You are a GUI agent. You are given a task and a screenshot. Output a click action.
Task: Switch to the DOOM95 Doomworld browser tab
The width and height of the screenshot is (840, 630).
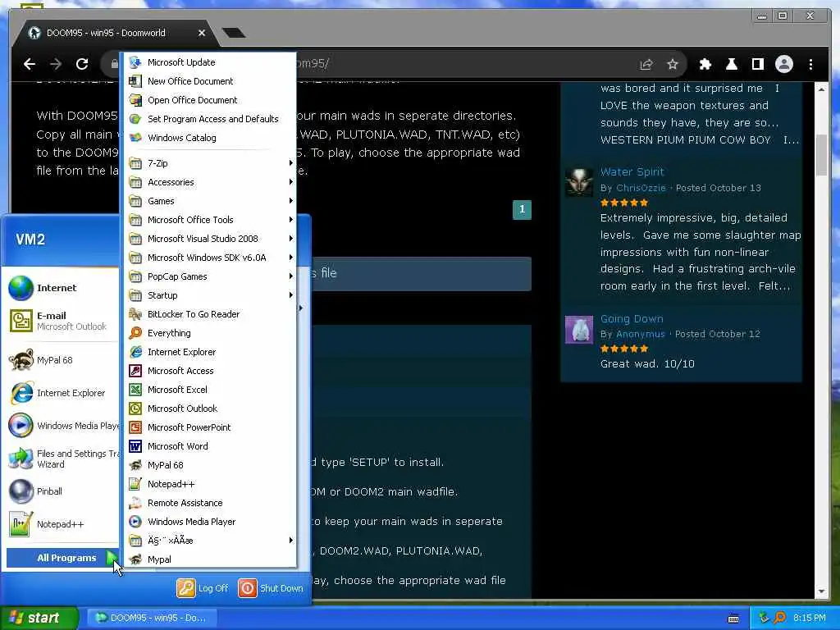click(115, 33)
